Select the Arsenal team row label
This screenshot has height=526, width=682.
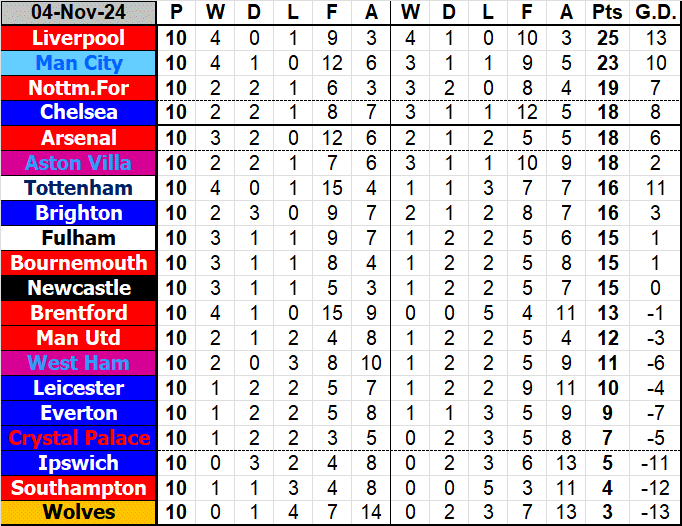tap(79, 138)
